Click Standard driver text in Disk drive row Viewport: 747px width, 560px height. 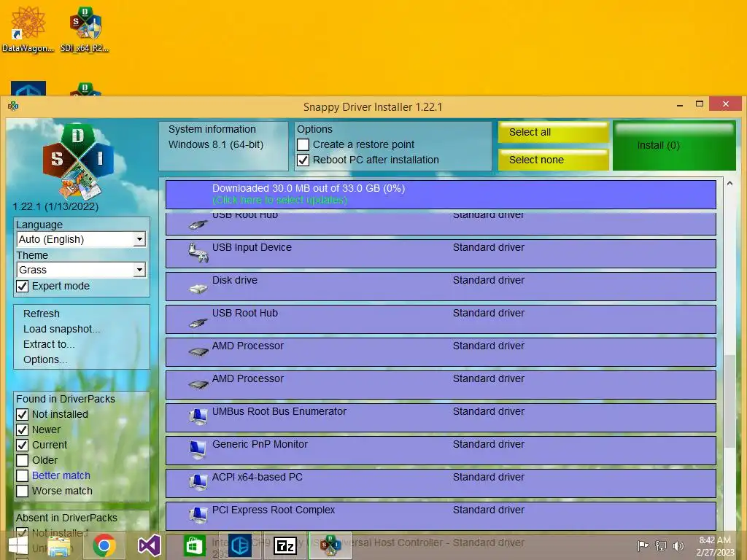pyautogui.click(x=488, y=281)
